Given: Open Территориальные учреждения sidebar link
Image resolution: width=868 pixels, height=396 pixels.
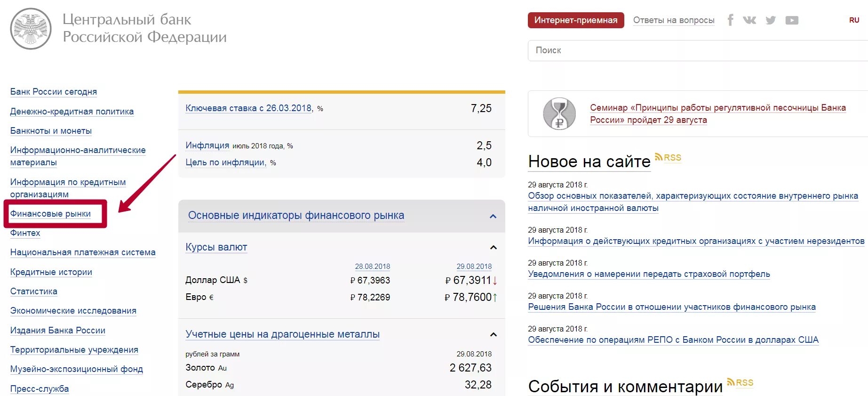Looking at the screenshot, I should pos(74,350).
